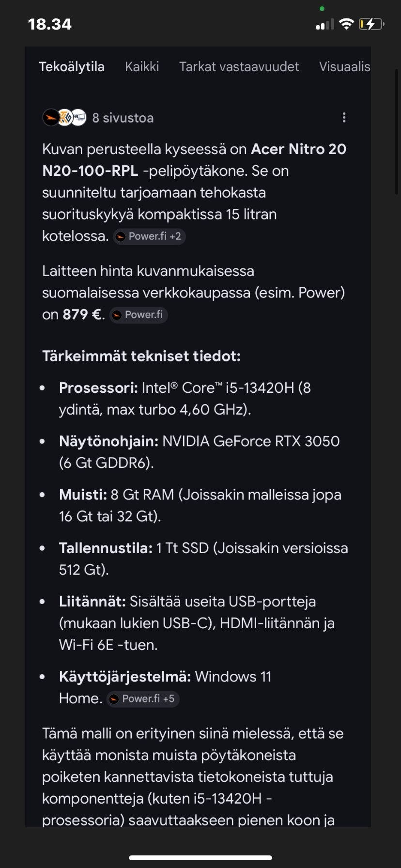
Task: Tap the black Power favicon with orange arrow
Action: (x=51, y=118)
